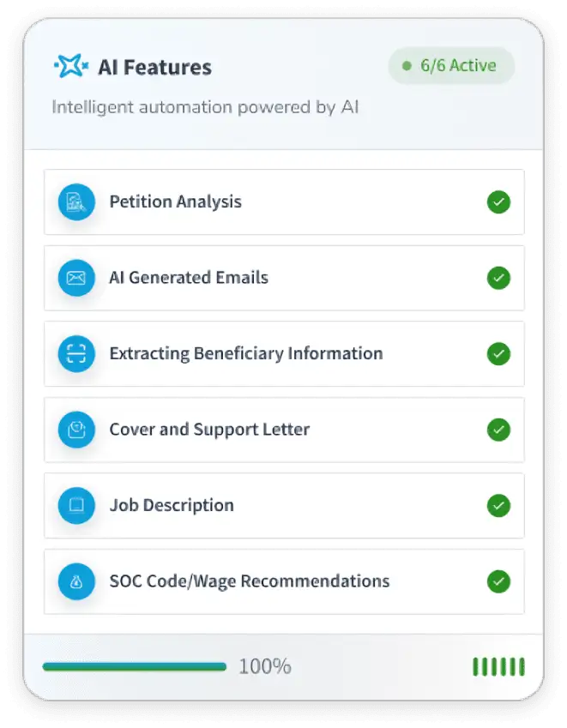Click the 6/6 Active status badge

(451, 66)
